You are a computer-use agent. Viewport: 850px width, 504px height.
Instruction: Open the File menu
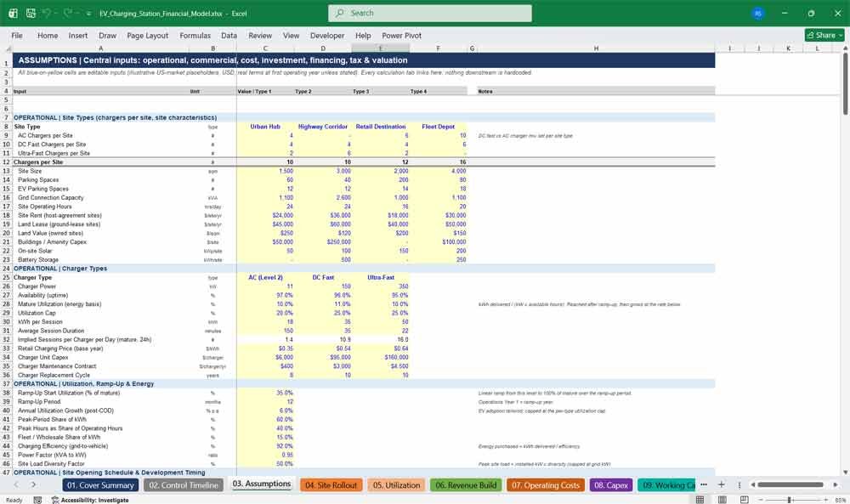coord(17,35)
